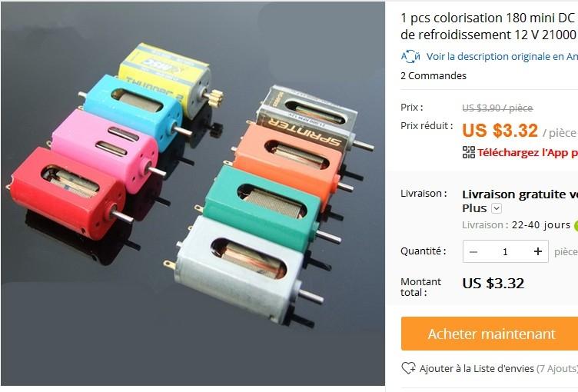
Task: Click the Livraison gratuite shipping text
Action: [x=520, y=194]
